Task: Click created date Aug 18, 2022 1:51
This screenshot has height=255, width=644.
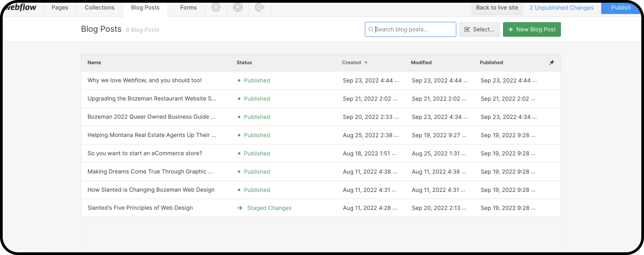Action: 370,154
